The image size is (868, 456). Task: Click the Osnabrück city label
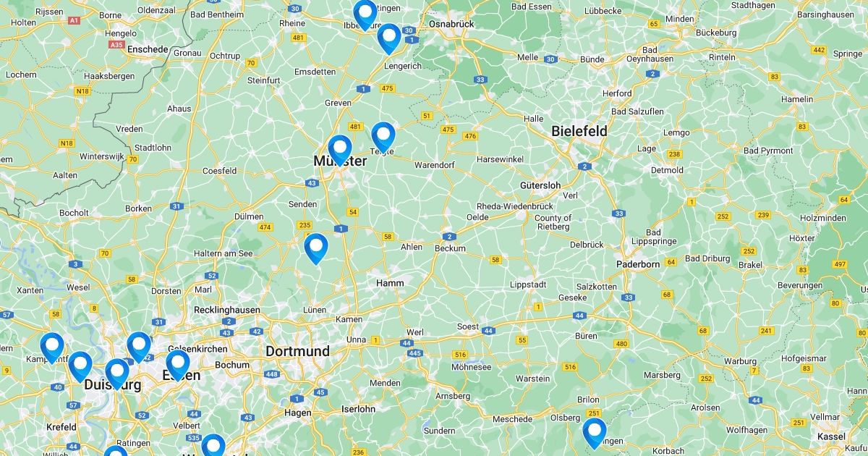click(451, 24)
